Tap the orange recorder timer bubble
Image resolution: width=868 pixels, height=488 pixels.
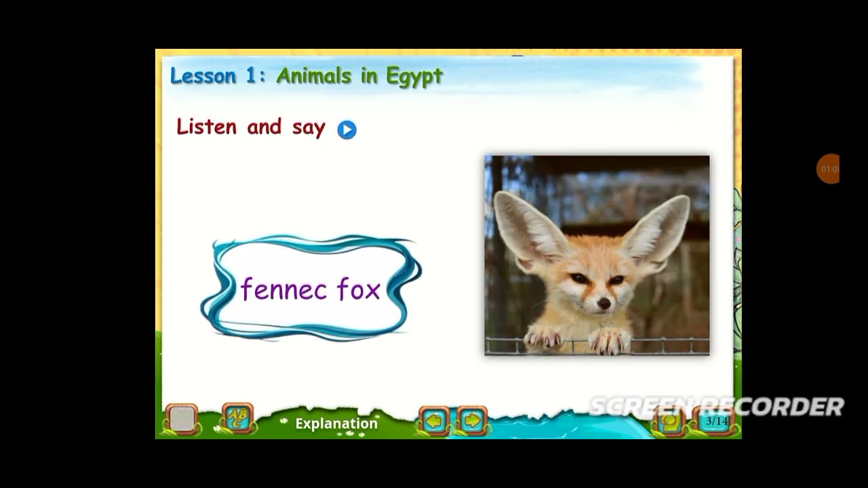pyautogui.click(x=828, y=169)
